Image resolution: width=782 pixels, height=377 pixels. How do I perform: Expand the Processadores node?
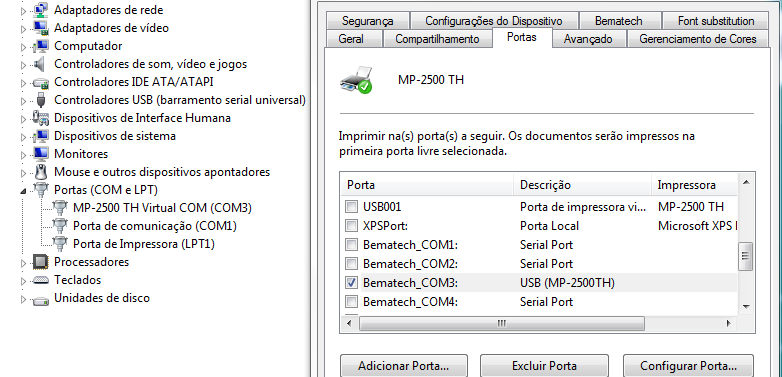tap(23, 262)
